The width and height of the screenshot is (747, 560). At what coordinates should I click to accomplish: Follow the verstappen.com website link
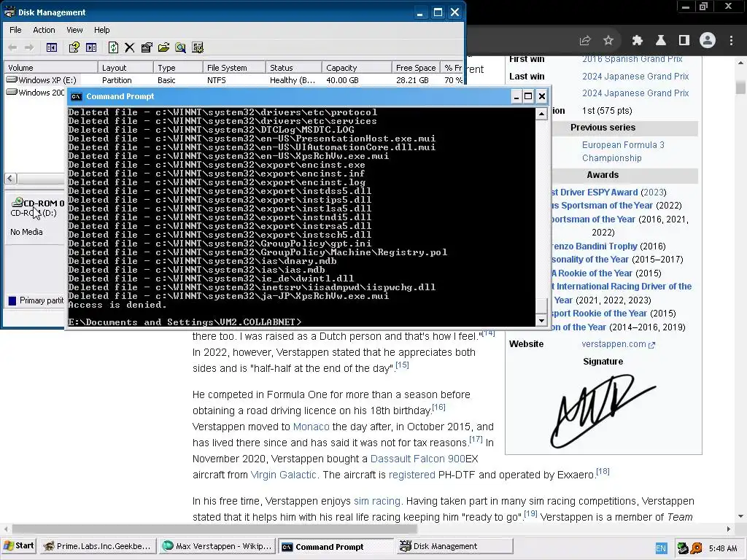point(619,344)
